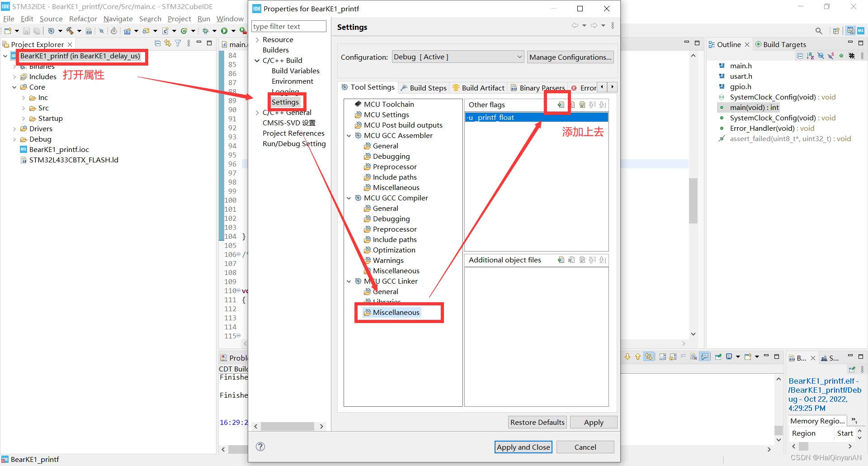Click Apply and Close button
The image size is (868, 466).
pos(523,447)
